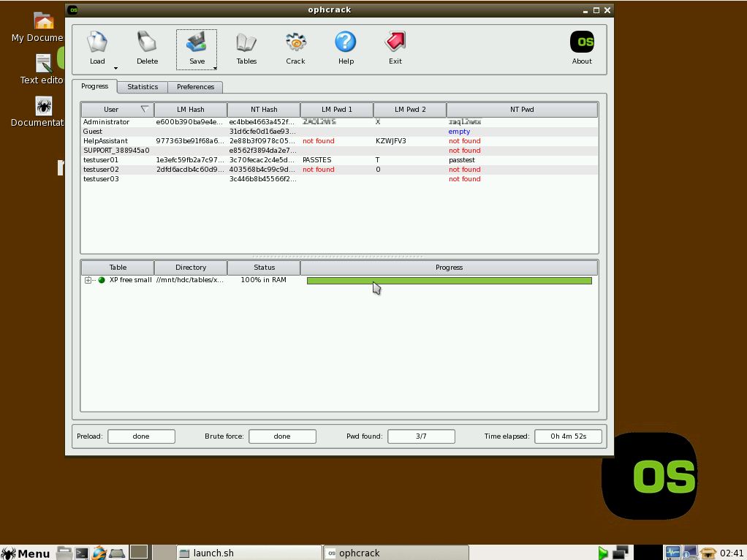
Task: Click the Time elapsed '0h 4m 52s' field
Action: click(569, 436)
